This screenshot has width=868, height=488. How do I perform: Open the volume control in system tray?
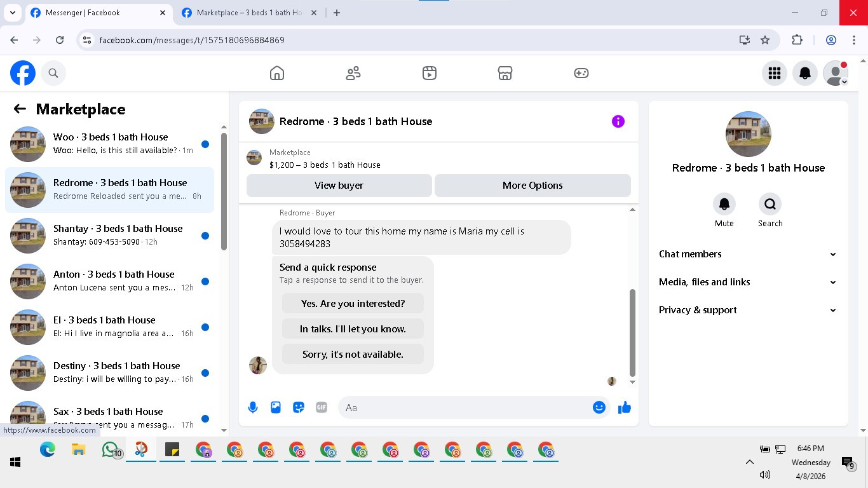pos(765,475)
